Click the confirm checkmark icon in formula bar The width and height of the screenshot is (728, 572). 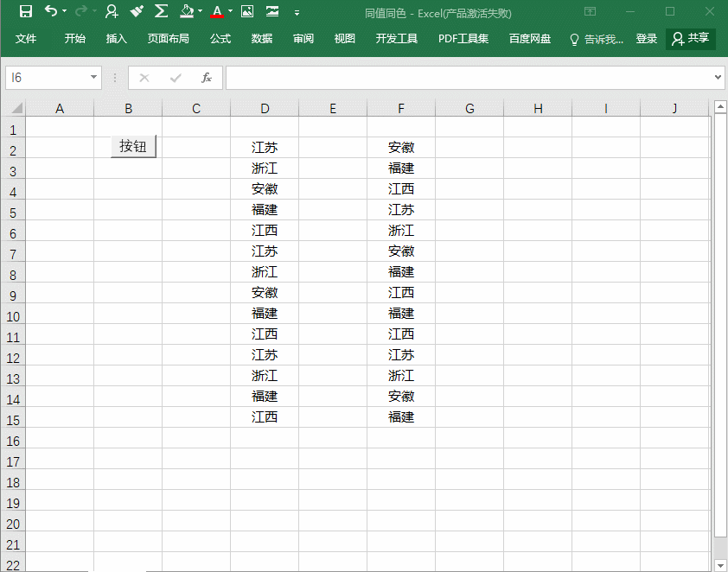pos(176,78)
